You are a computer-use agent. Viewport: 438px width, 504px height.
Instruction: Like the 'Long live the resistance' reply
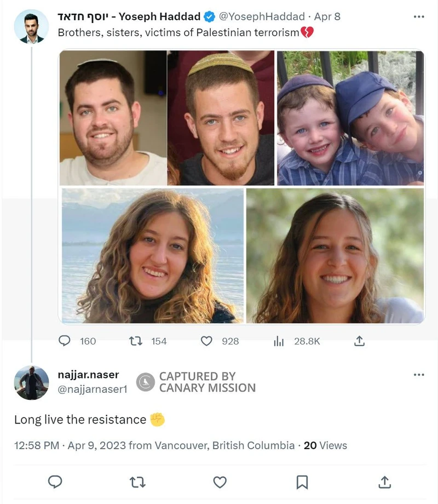pos(220,482)
